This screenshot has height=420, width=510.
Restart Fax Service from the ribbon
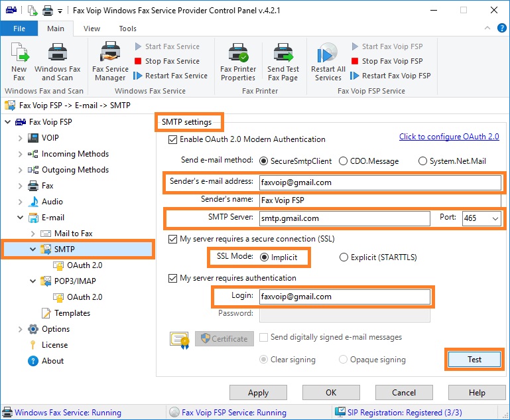(x=170, y=76)
